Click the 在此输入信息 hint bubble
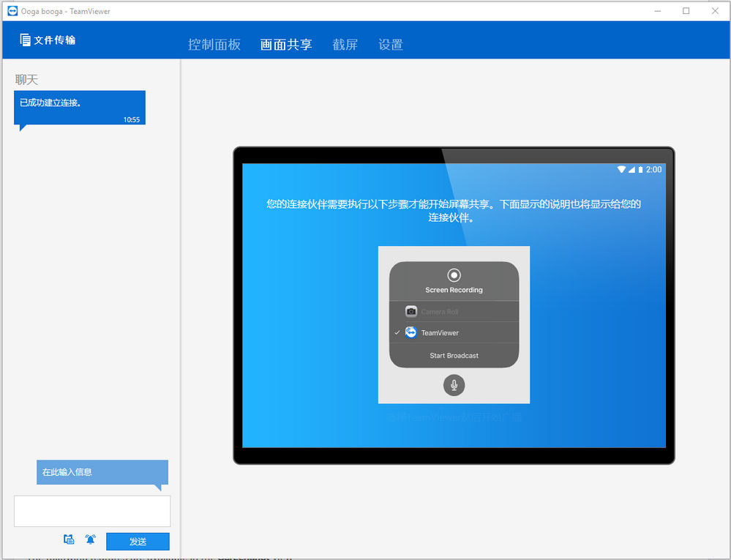 102,472
